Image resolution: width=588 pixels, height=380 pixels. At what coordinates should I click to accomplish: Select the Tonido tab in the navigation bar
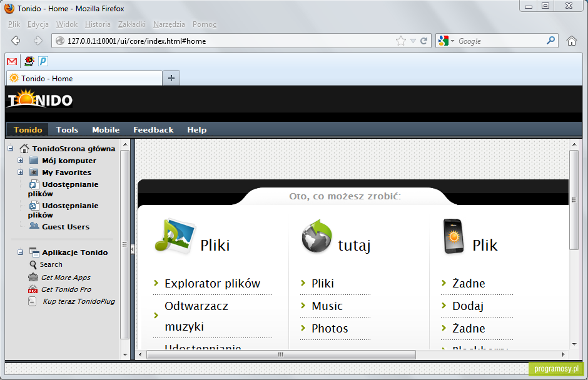[28, 129]
